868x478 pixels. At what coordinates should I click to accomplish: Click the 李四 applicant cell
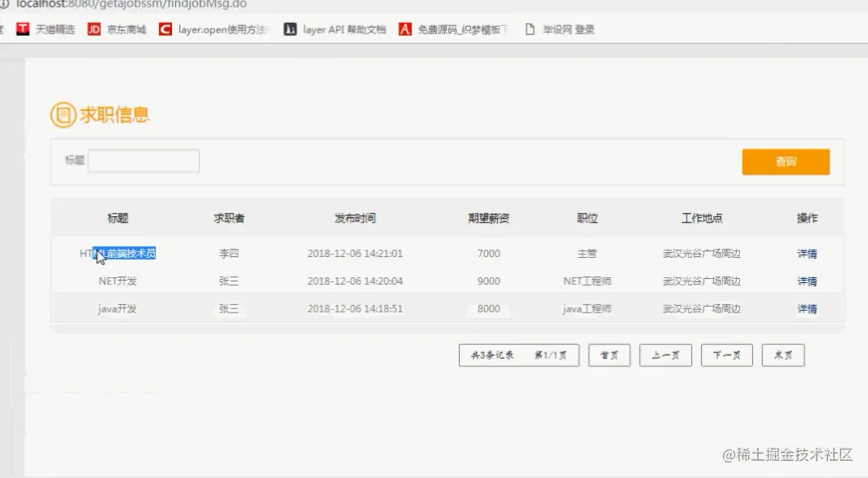coord(229,254)
